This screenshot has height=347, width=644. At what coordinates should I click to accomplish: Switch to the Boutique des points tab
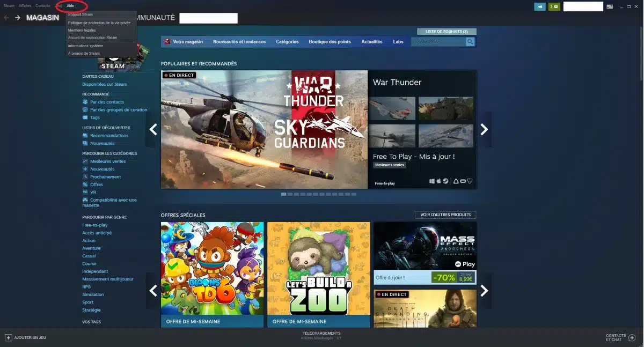[x=329, y=41]
